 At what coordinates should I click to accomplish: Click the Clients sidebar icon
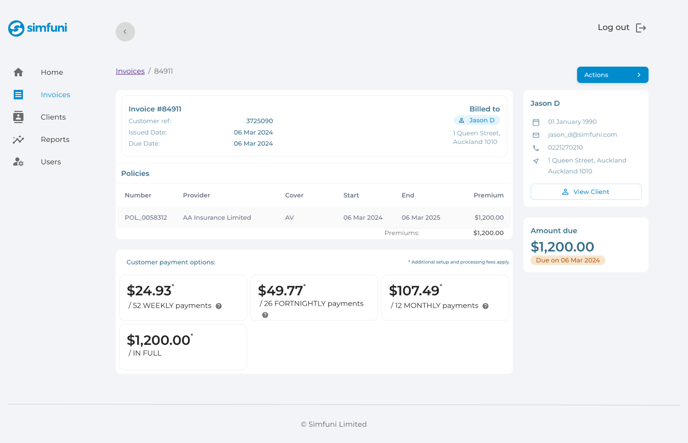(x=18, y=117)
